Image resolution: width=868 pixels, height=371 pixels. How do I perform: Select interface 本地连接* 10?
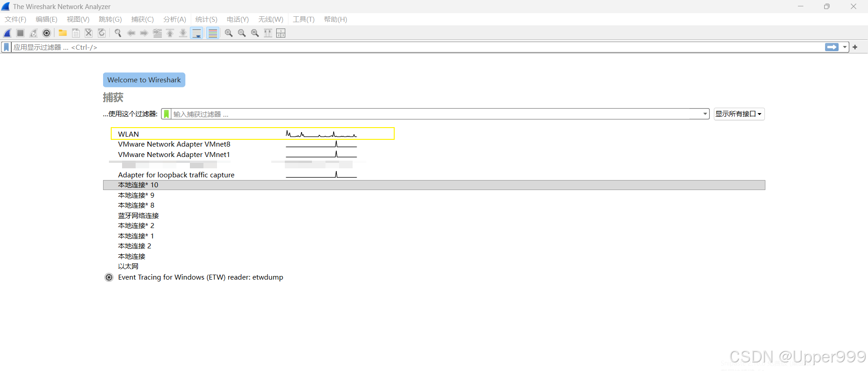(434, 185)
